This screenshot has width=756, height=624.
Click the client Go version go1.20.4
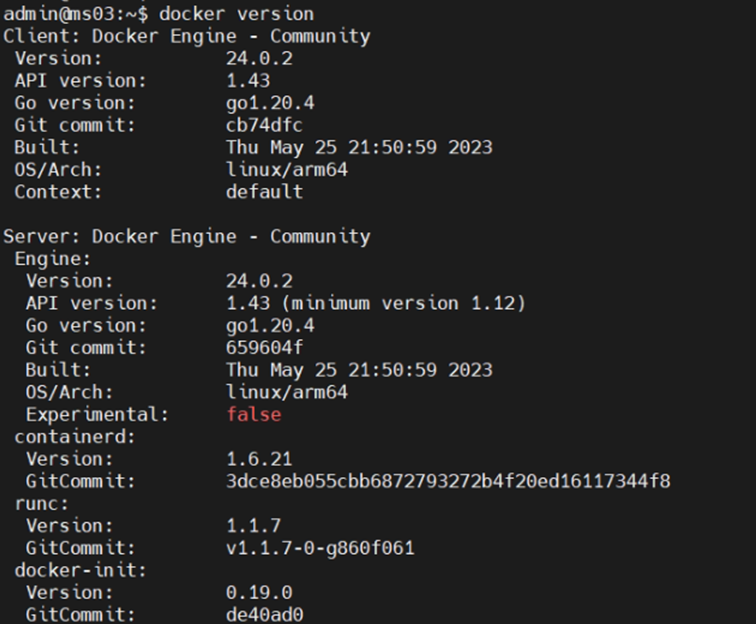[x=270, y=103]
